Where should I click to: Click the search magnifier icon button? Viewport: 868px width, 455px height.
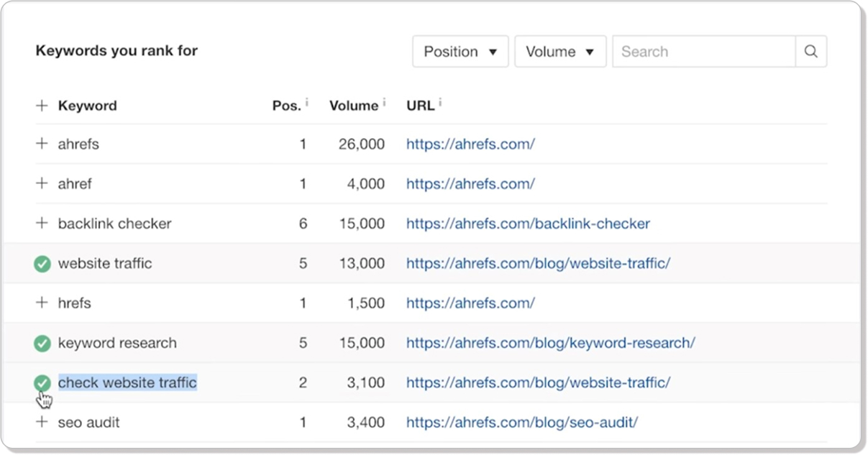(810, 52)
